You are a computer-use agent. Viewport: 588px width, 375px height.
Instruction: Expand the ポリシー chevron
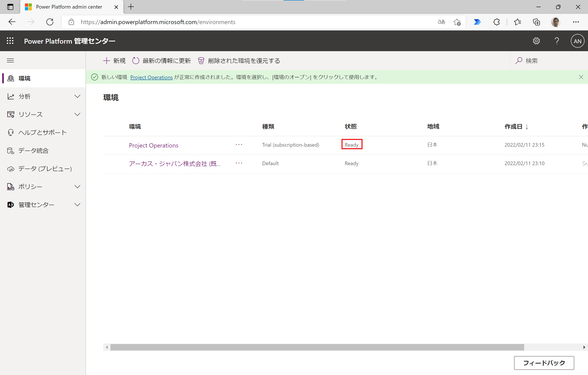(77, 187)
